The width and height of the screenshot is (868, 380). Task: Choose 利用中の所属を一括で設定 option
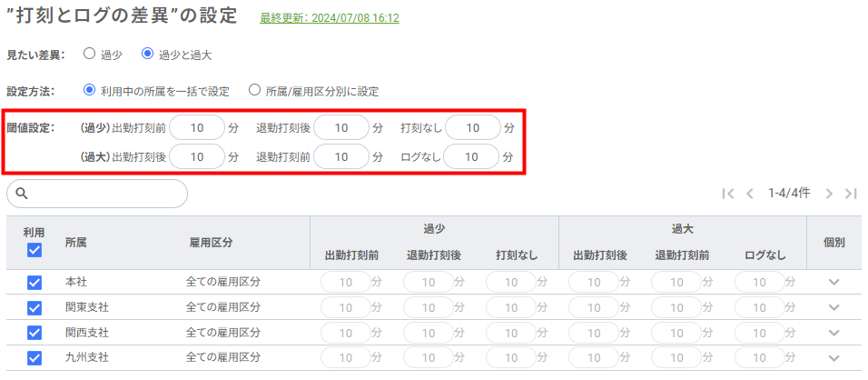click(x=89, y=91)
